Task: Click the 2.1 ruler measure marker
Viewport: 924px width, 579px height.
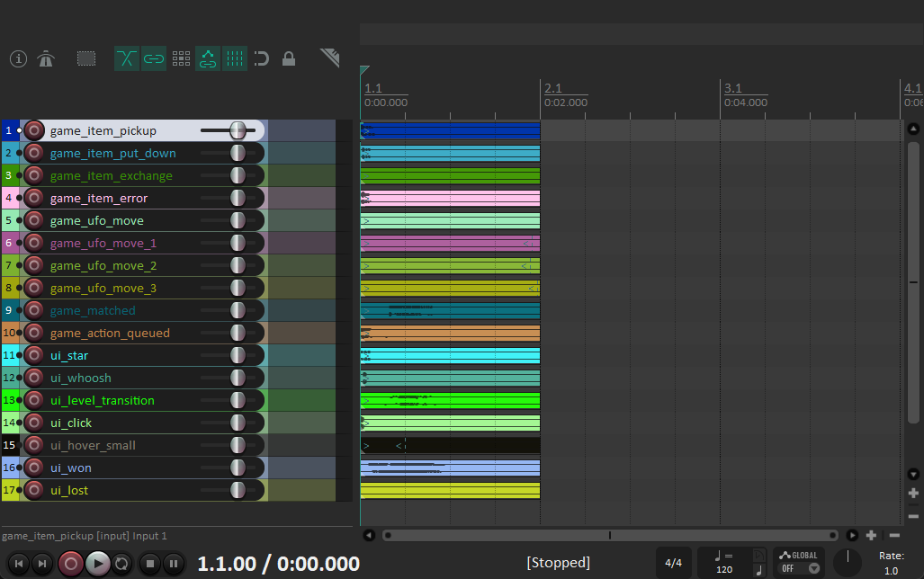Action: (x=552, y=88)
